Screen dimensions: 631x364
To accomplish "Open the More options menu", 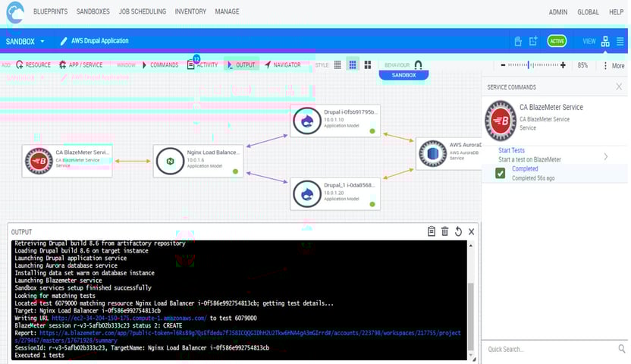I will tap(614, 65).
